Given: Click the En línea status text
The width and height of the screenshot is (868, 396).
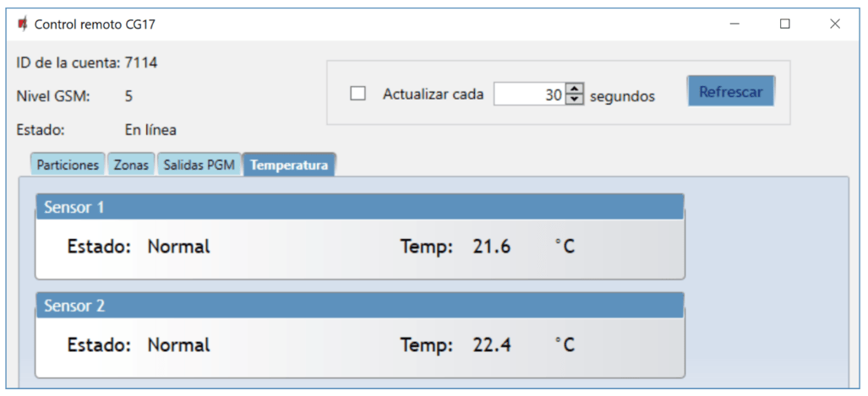Looking at the screenshot, I should [150, 130].
